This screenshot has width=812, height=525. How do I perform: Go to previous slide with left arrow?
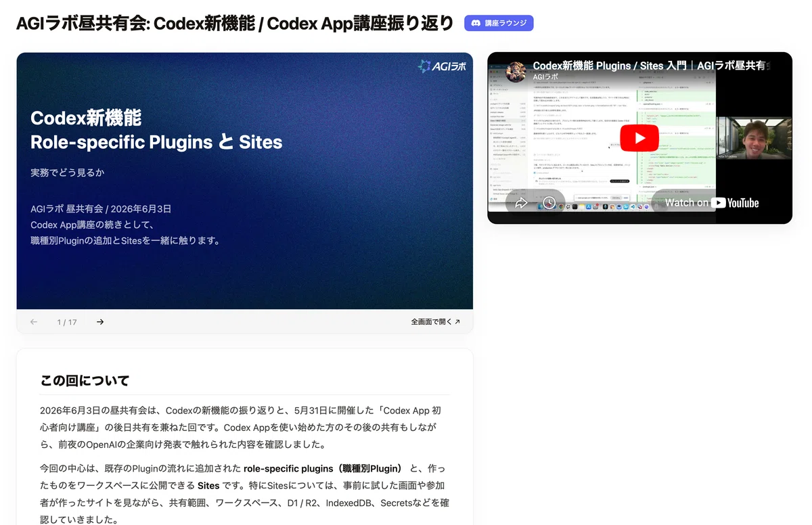click(x=34, y=322)
